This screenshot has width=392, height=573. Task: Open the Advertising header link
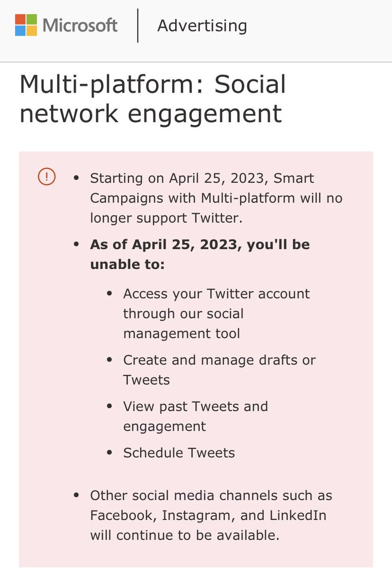tap(202, 26)
